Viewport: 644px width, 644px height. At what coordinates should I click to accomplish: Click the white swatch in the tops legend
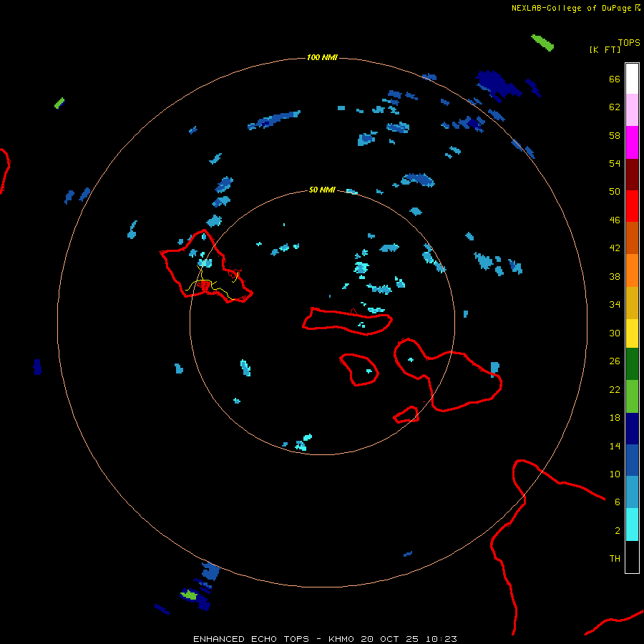click(x=632, y=79)
